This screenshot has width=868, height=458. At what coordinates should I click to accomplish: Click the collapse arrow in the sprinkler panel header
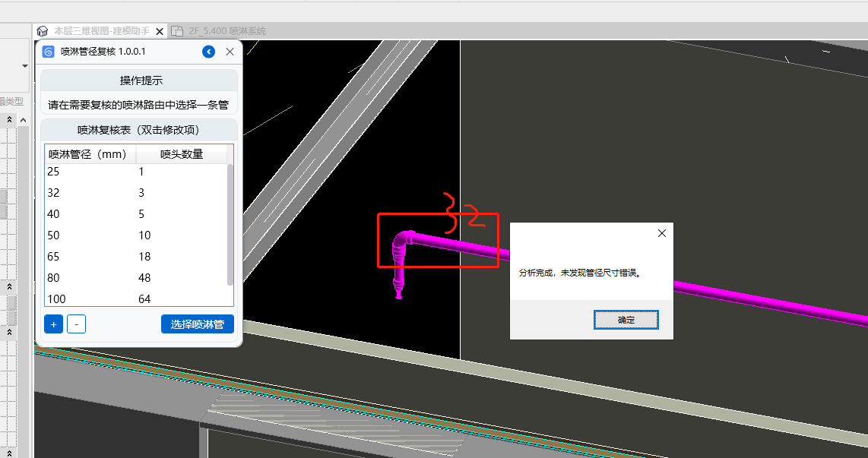tap(208, 52)
